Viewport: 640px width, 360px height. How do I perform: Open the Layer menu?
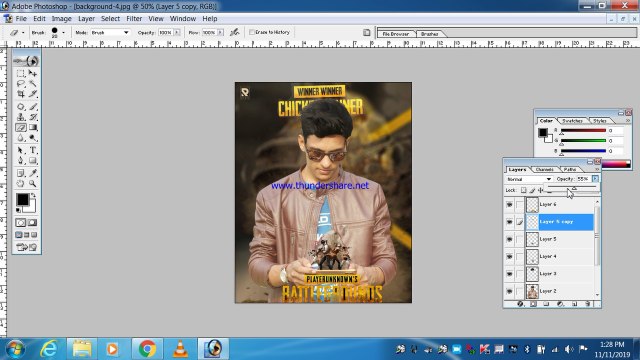click(x=87, y=19)
